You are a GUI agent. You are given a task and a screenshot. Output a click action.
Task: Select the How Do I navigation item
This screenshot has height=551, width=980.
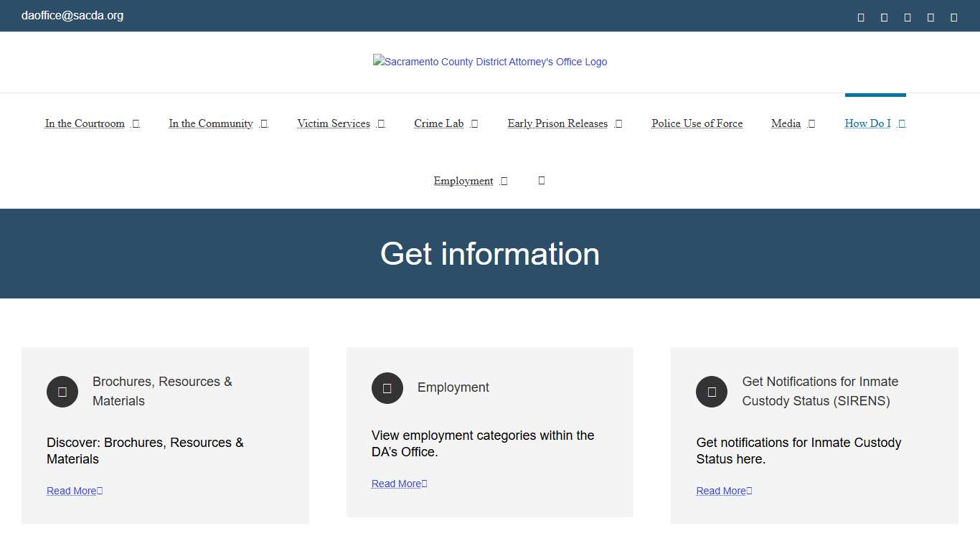click(x=874, y=123)
